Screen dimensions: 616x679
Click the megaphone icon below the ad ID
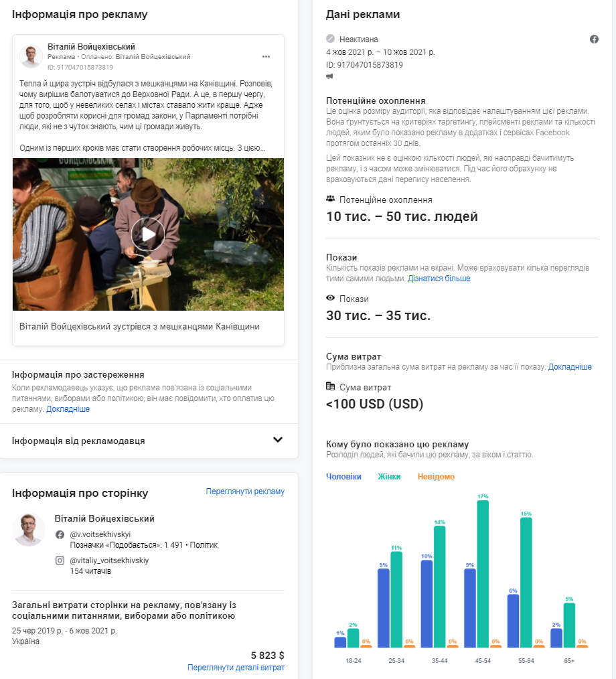tap(330, 76)
